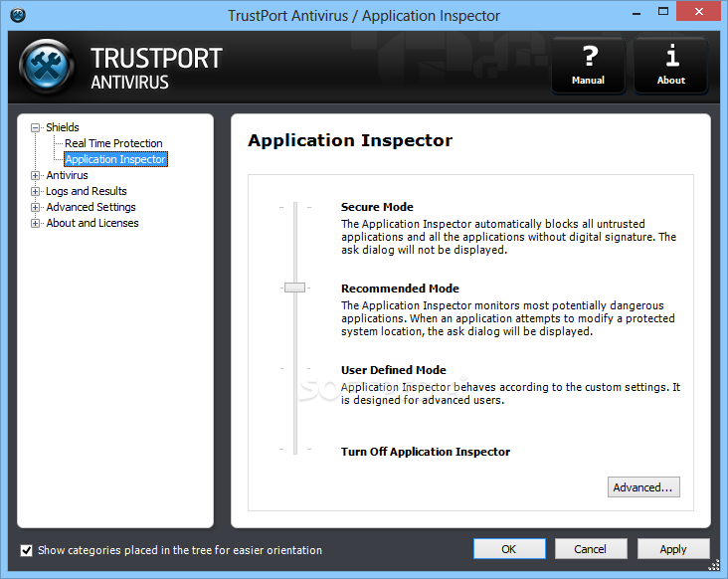Click the TrustPort wrench logo icon
The height and width of the screenshot is (579, 728).
click(47, 67)
